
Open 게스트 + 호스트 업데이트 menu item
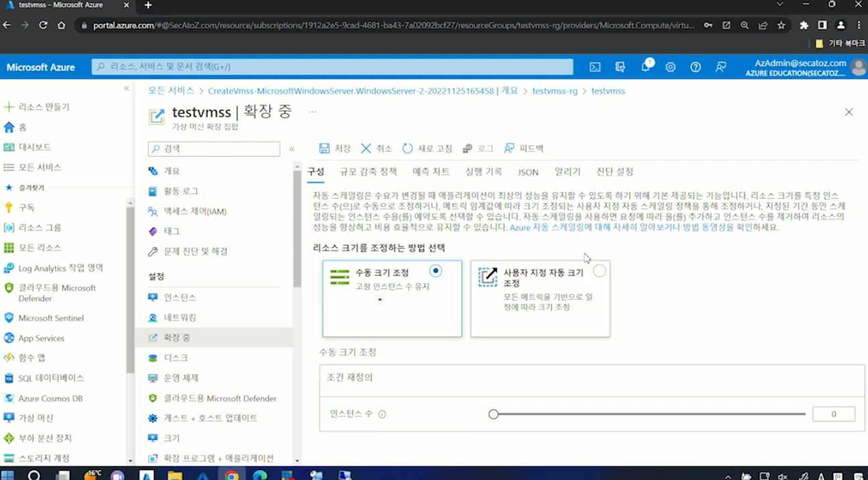coord(210,418)
